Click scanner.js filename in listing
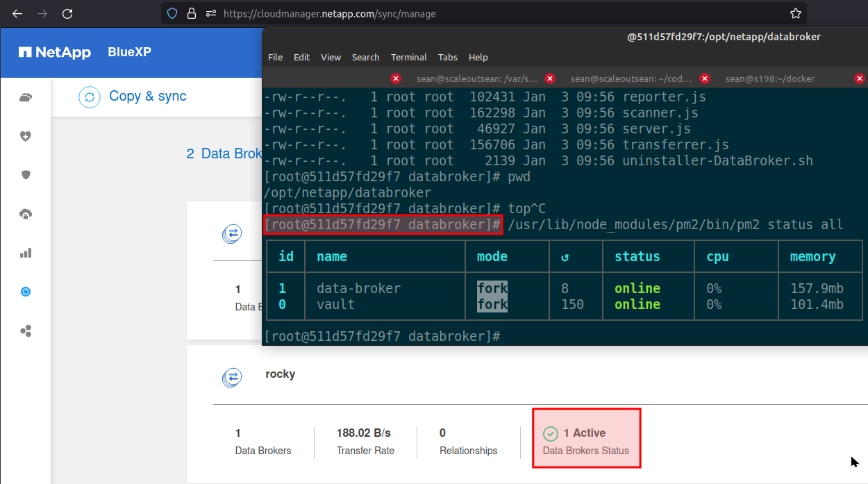This screenshot has height=484, width=868. (660, 112)
